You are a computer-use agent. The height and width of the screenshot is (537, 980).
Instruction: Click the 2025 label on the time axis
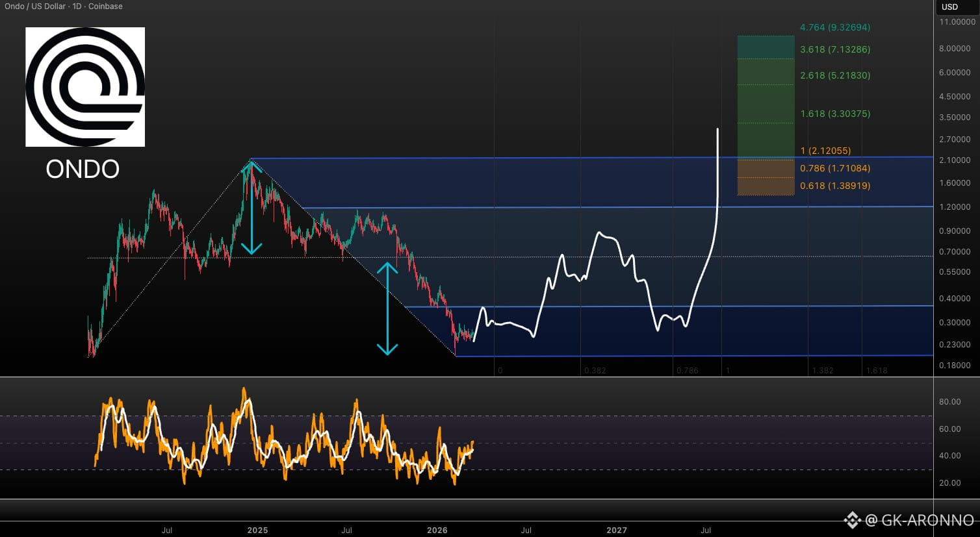(257, 531)
